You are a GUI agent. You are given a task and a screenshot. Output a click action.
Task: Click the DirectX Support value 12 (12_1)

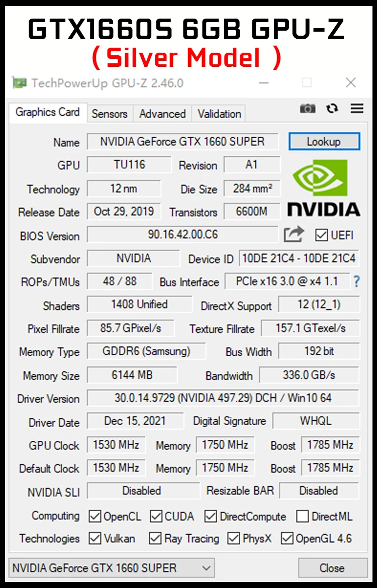pos(319,304)
